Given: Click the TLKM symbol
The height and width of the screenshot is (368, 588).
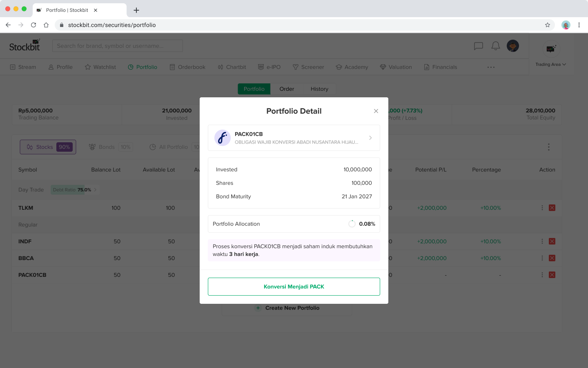Looking at the screenshot, I should coord(26,208).
